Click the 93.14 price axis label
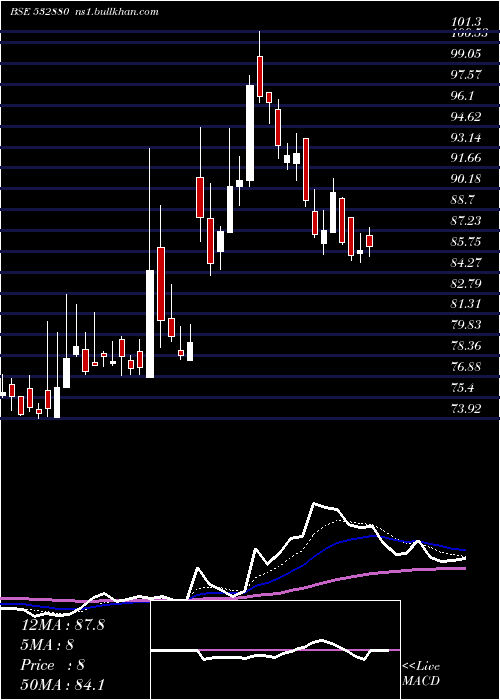500x700 pixels. click(466, 138)
